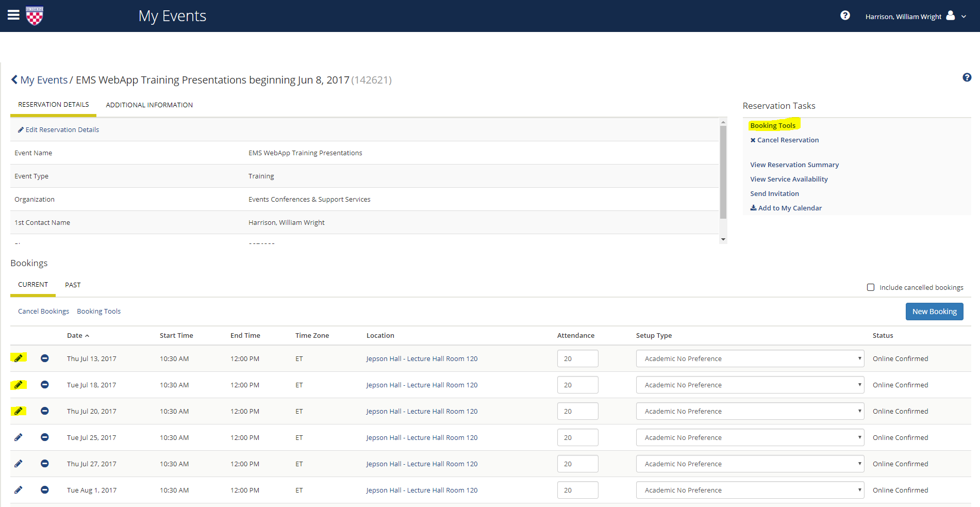This screenshot has height=507, width=980.
Task: Click the My Events breadcrumb link
Action: coord(44,80)
